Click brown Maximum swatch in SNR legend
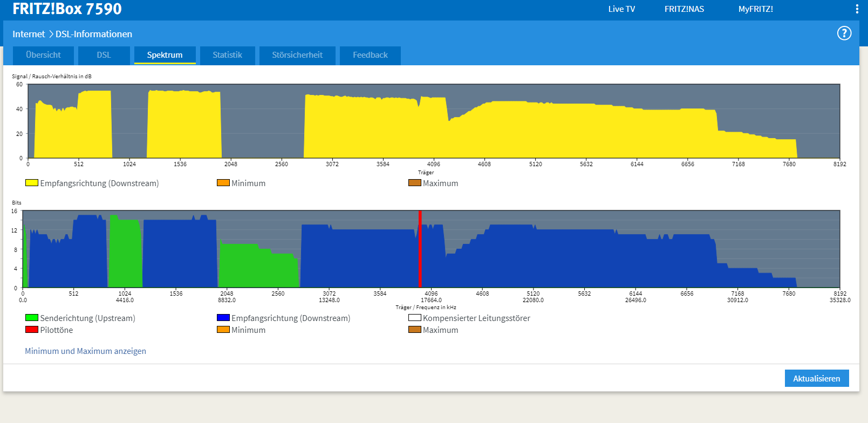868x423 pixels. coord(415,183)
